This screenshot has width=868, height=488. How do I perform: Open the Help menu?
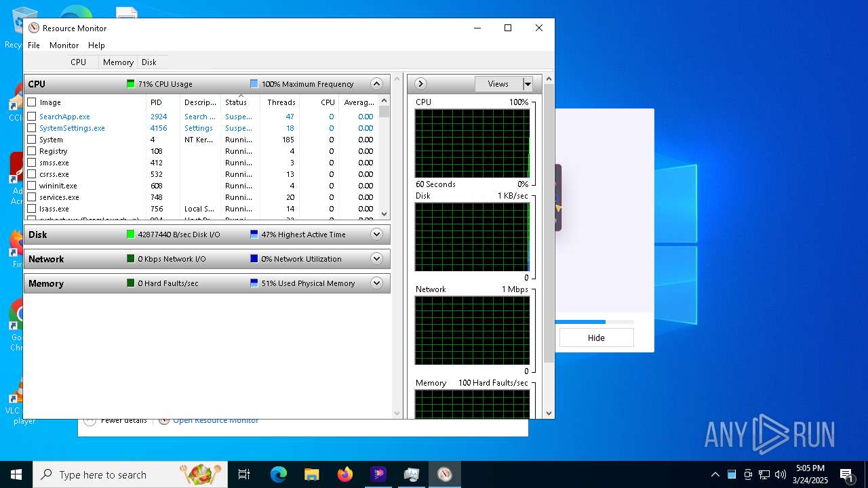coord(96,45)
